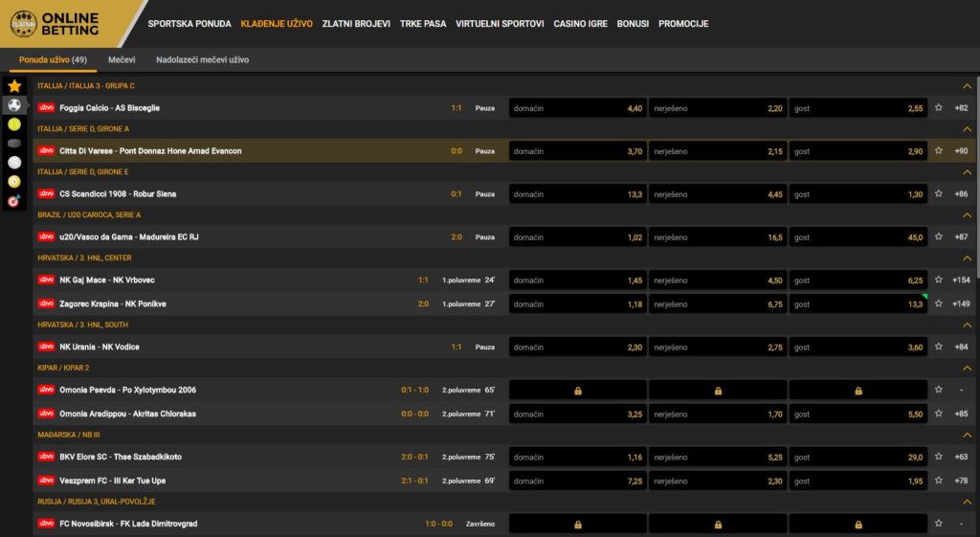980x537 pixels.
Task: Open +154 more bets for NK Gaj Mace
Action: [961, 280]
